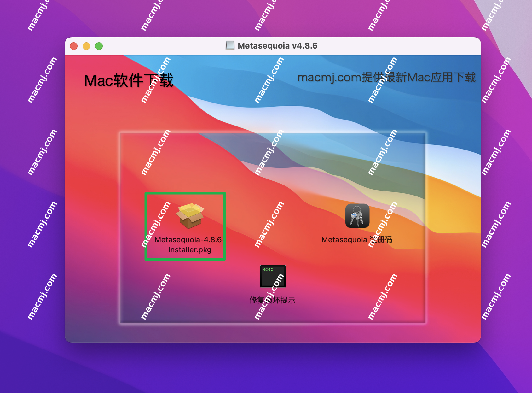Click the disk volume icon in title bar

[x=230, y=46]
